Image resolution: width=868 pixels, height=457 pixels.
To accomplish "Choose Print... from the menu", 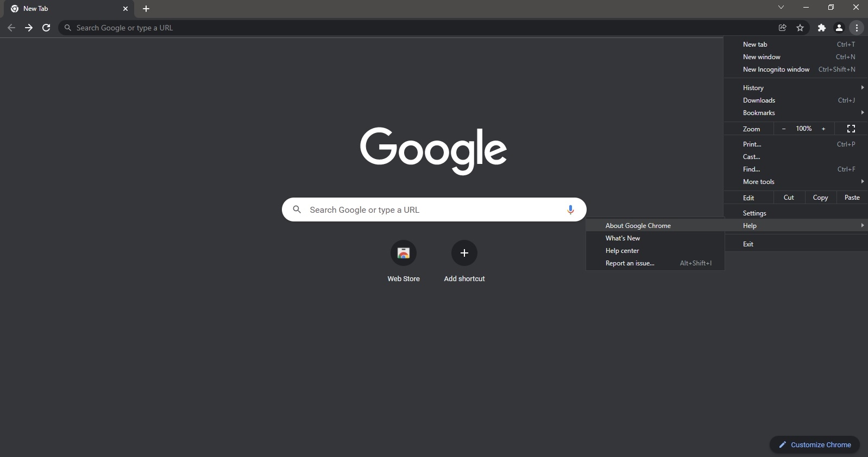I will (x=796, y=144).
